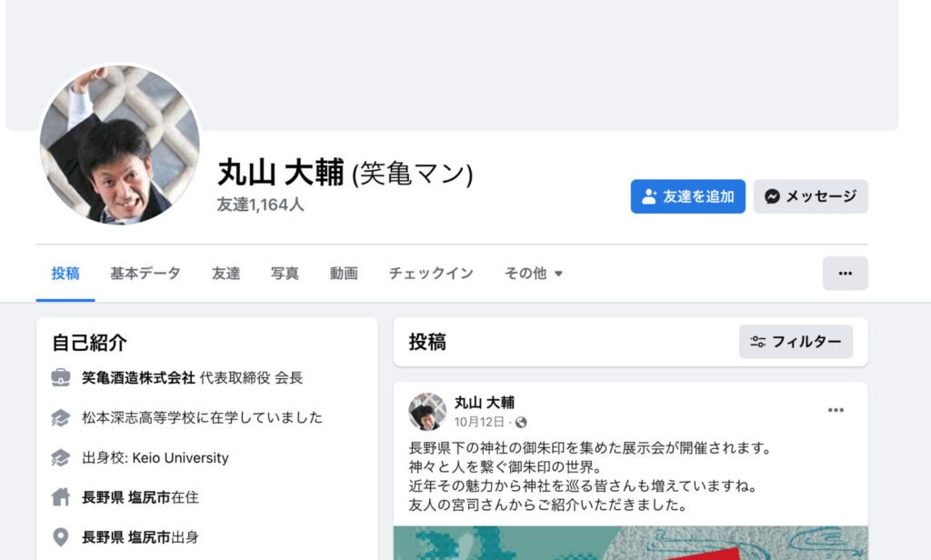The height and width of the screenshot is (560, 931).
Task: Open the profile's three-dot menu beside tabs
Action: point(845,273)
